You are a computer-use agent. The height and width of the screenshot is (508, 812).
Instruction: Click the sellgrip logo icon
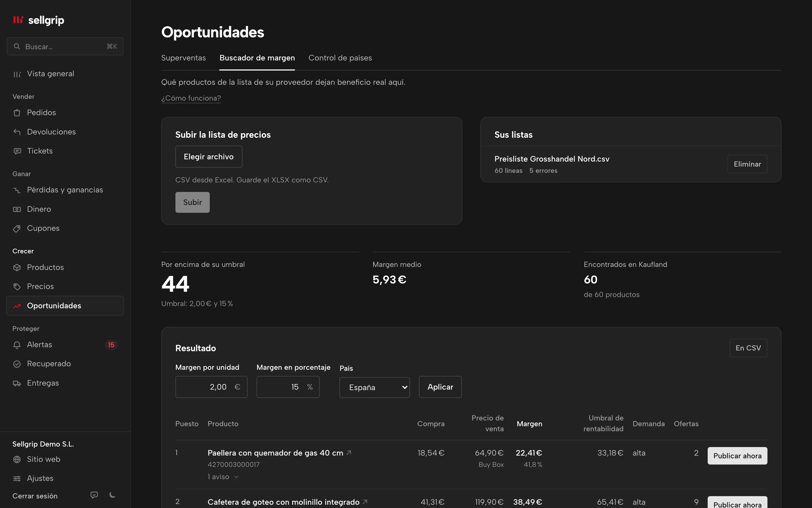point(18,20)
